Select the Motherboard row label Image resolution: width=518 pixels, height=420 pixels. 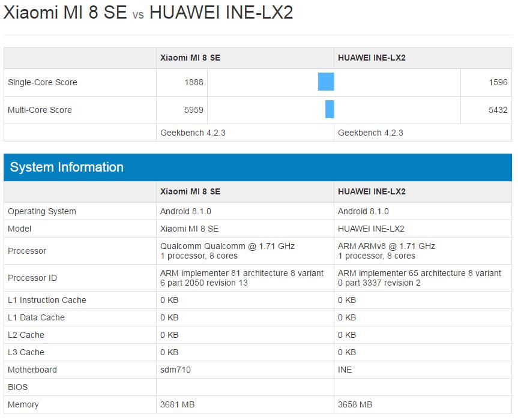pyautogui.click(x=32, y=370)
